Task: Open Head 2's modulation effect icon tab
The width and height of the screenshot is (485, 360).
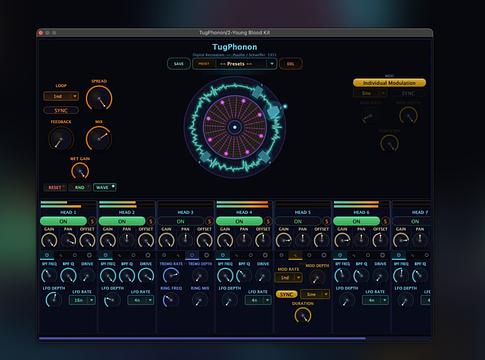Action: 120,255
